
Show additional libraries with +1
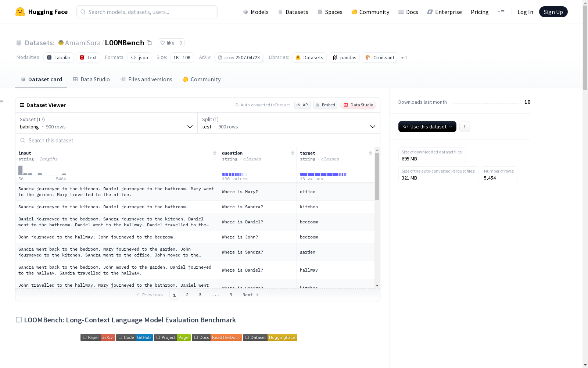404,57
